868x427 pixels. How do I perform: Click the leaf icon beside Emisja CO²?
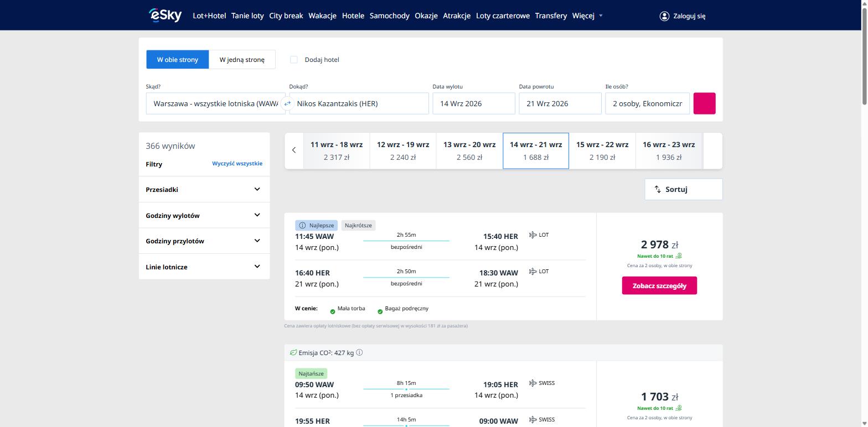click(x=293, y=353)
